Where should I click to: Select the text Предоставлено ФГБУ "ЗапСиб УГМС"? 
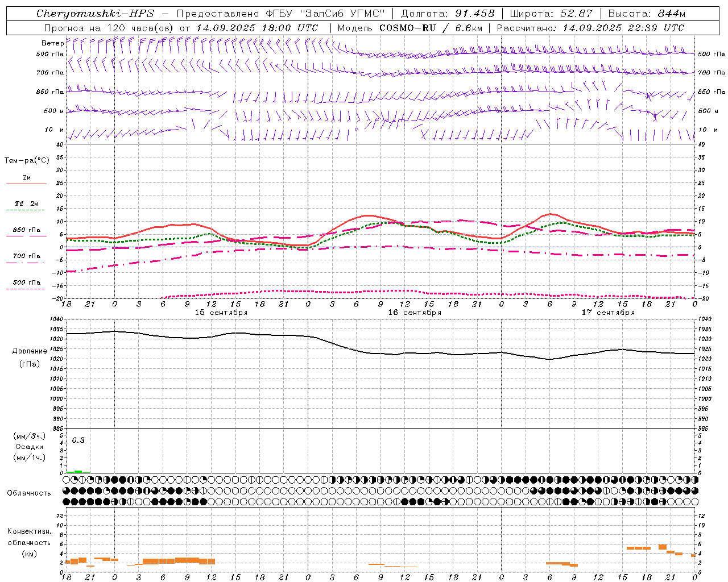[281, 14]
